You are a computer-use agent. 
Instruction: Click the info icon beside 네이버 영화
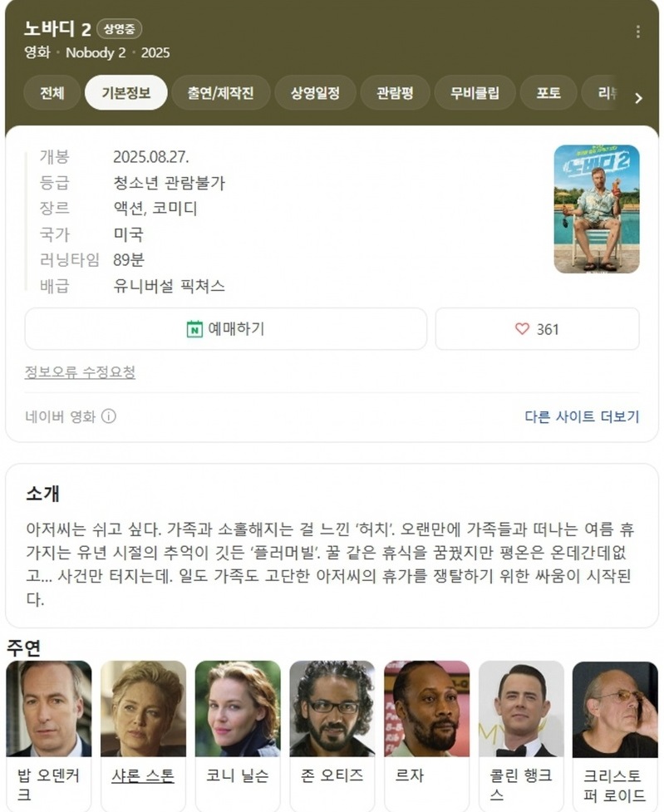109,416
